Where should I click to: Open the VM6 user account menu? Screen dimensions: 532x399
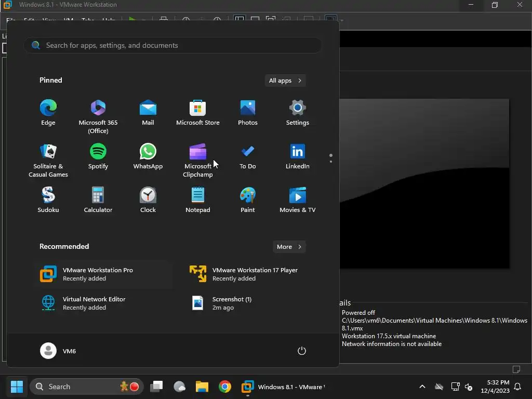[58, 351]
